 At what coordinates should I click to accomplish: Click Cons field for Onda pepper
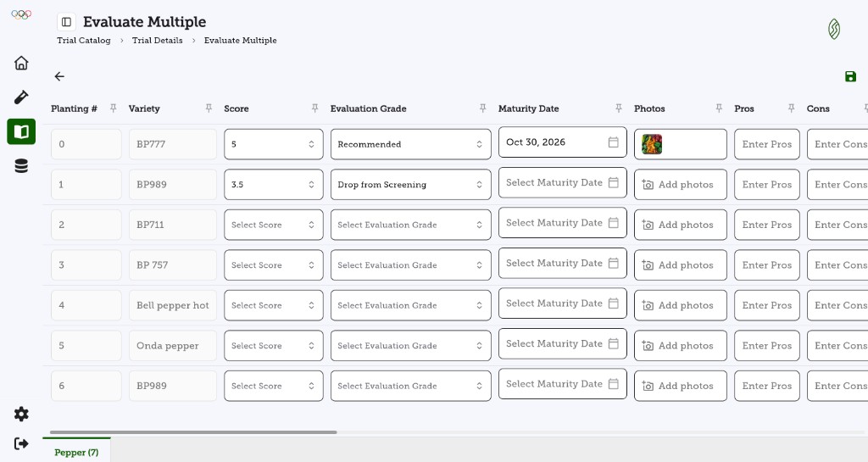(837, 346)
